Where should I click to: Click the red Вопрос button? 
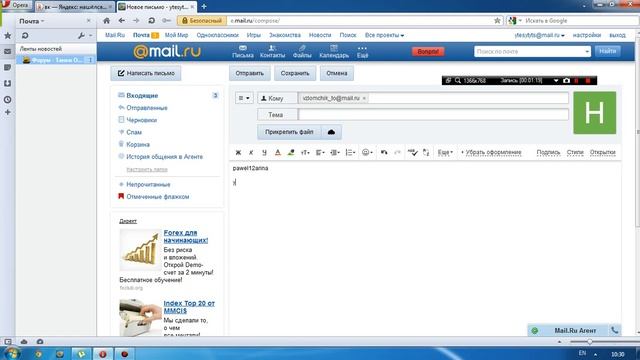click(428, 52)
